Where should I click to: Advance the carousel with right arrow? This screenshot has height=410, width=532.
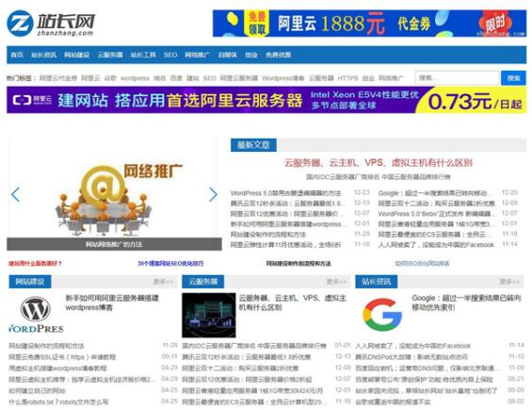[x=213, y=195]
